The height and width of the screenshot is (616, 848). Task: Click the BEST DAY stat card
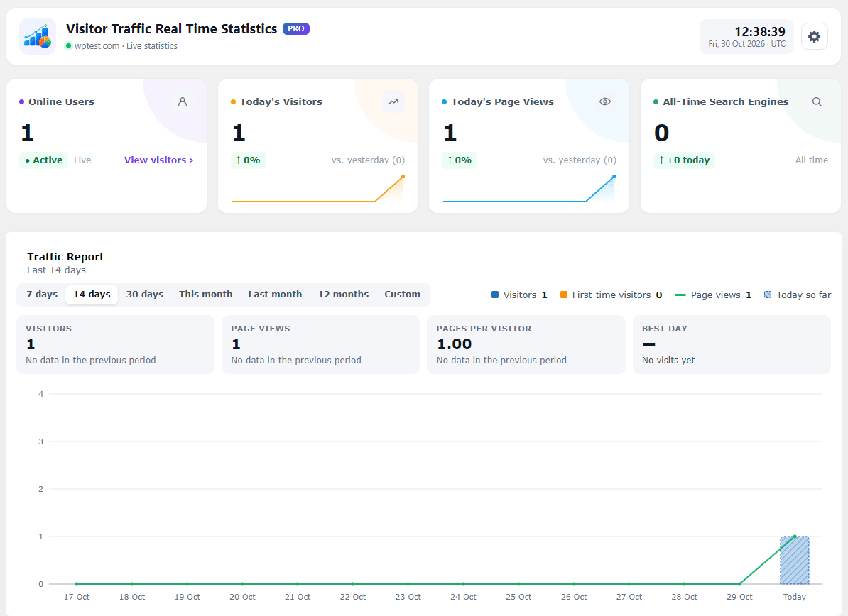(x=732, y=344)
